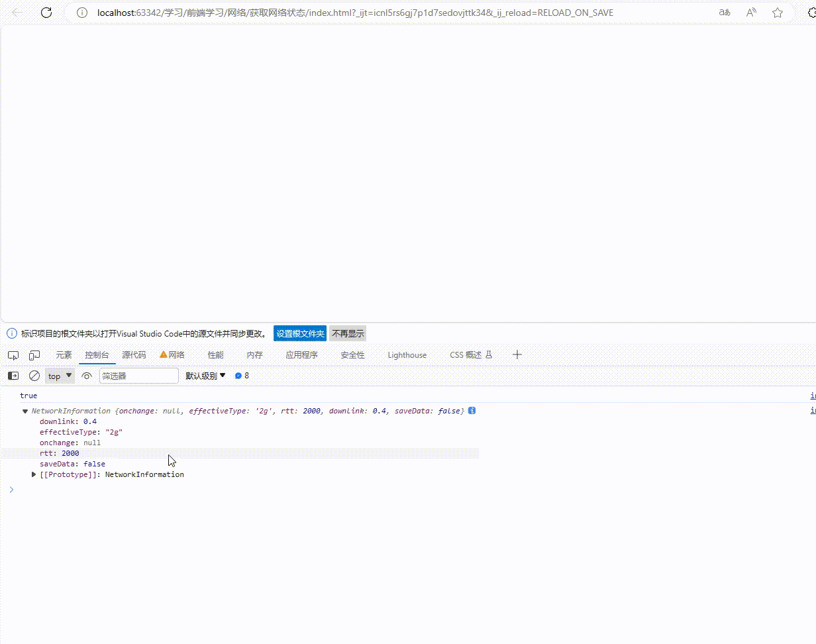Open the 内存 tab
Screen dimensions: 816x644
(x=254, y=355)
